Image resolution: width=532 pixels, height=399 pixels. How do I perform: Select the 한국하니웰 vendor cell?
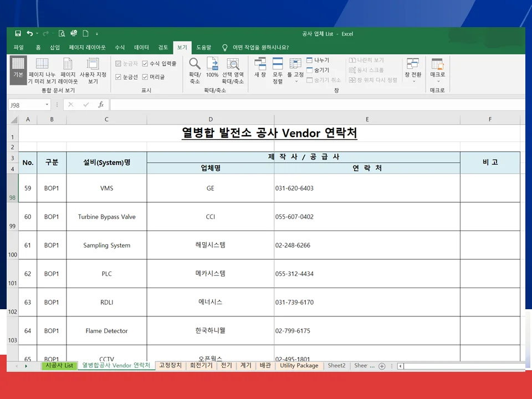point(211,330)
